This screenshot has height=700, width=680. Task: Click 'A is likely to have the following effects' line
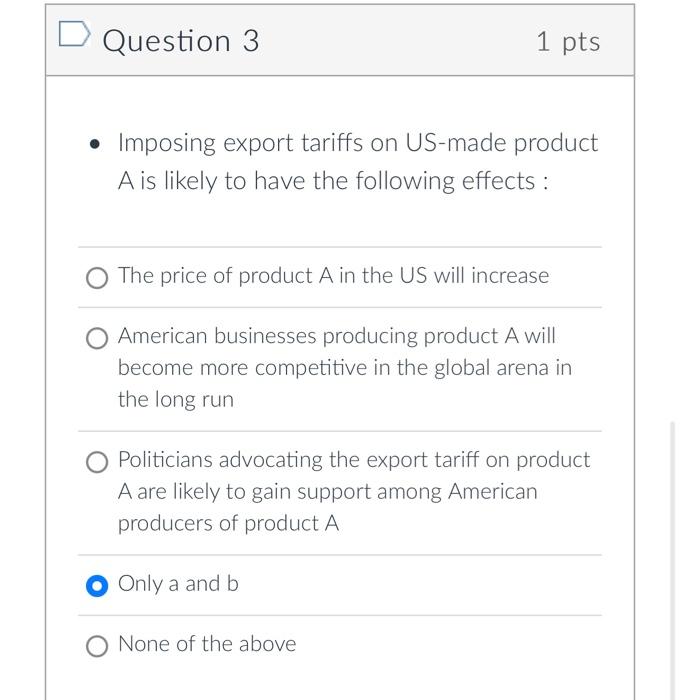333,182
